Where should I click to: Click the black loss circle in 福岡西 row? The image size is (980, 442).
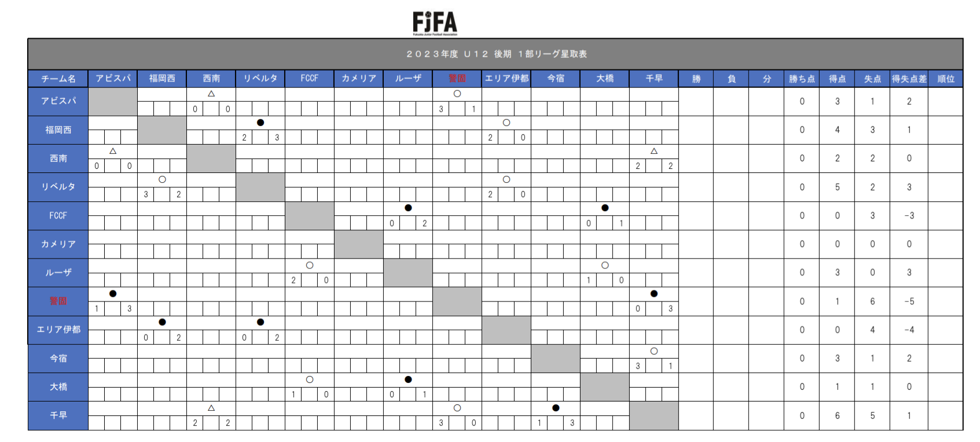pyautogui.click(x=260, y=123)
